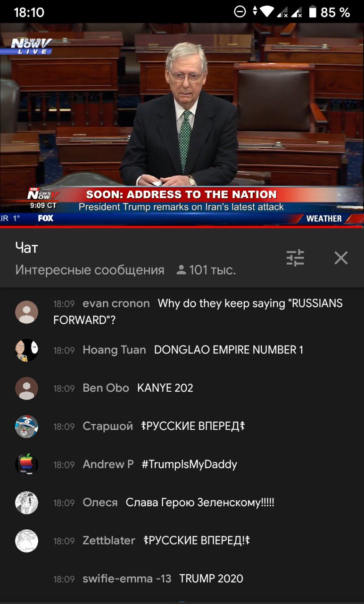Image resolution: width=364 pixels, height=604 pixels.
Task: Tap the battery 85 % status indicator
Action: click(x=329, y=12)
